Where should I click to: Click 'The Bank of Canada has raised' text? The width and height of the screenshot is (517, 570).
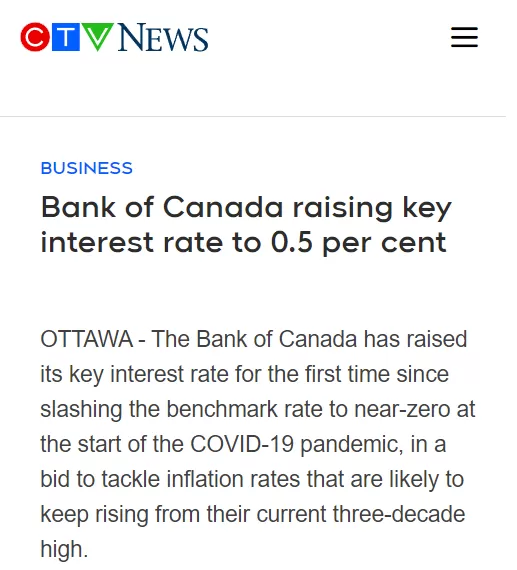[x=309, y=339]
